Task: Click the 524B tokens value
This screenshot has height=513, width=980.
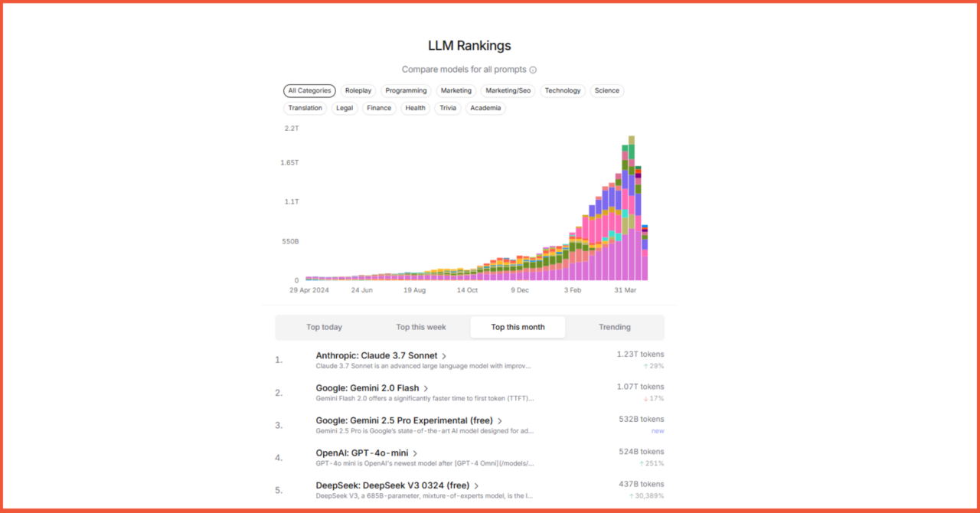Action: tap(642, 452)
